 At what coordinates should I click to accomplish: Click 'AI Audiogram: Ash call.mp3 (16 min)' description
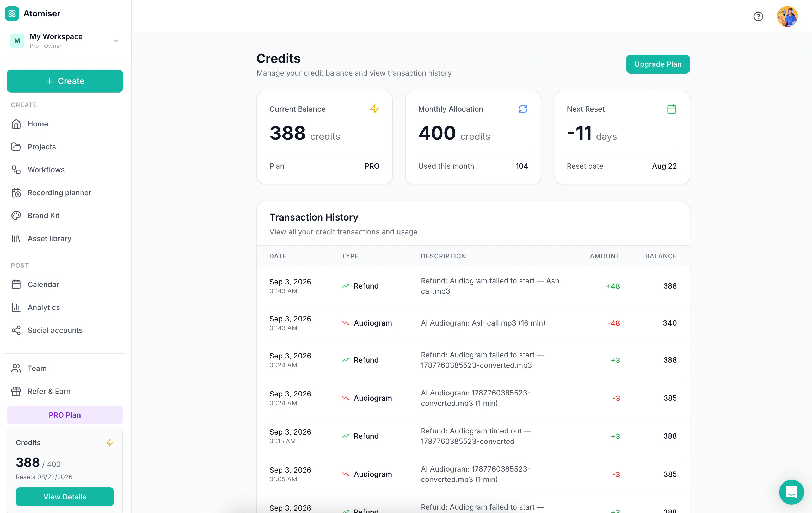483,323
